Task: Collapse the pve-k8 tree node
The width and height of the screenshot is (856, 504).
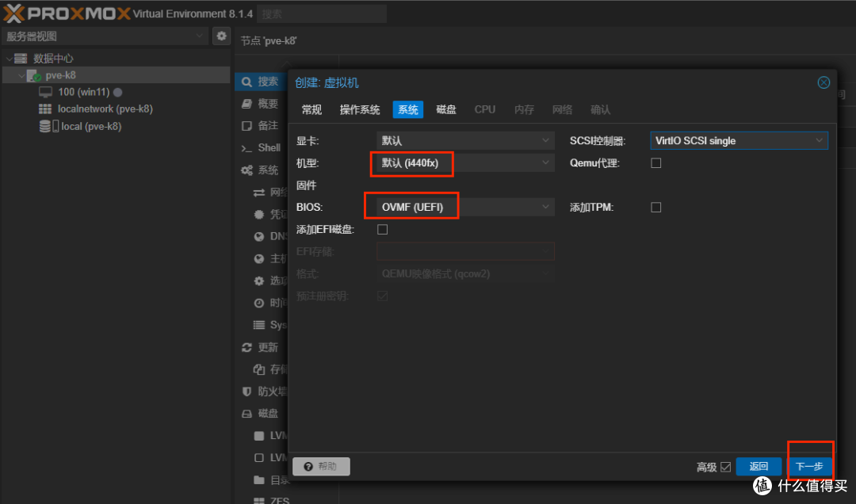Action: 22,75
